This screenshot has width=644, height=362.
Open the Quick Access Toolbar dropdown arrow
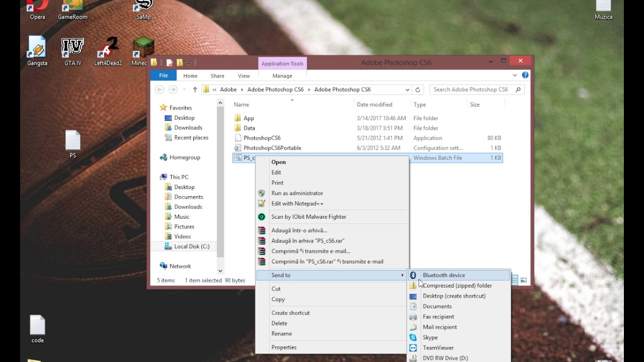tap(189, 62)
